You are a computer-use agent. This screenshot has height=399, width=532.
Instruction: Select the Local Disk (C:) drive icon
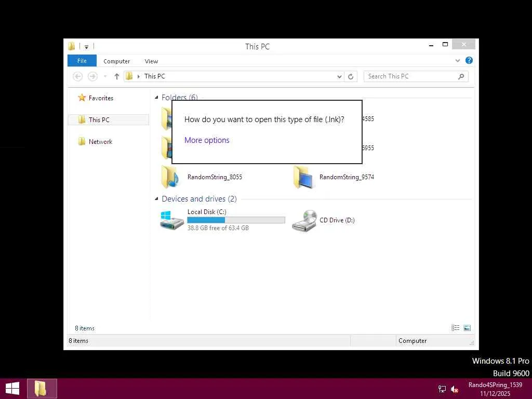(171, 220)
